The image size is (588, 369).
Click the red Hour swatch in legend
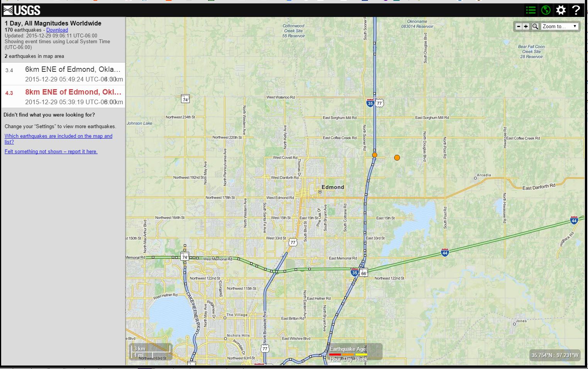click(335, 354)
